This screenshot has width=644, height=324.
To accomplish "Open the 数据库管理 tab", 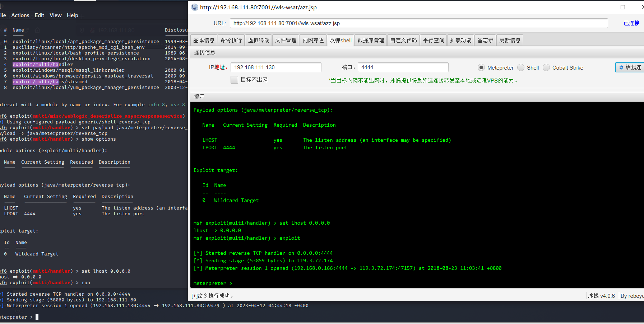I will tap(371, 40).
